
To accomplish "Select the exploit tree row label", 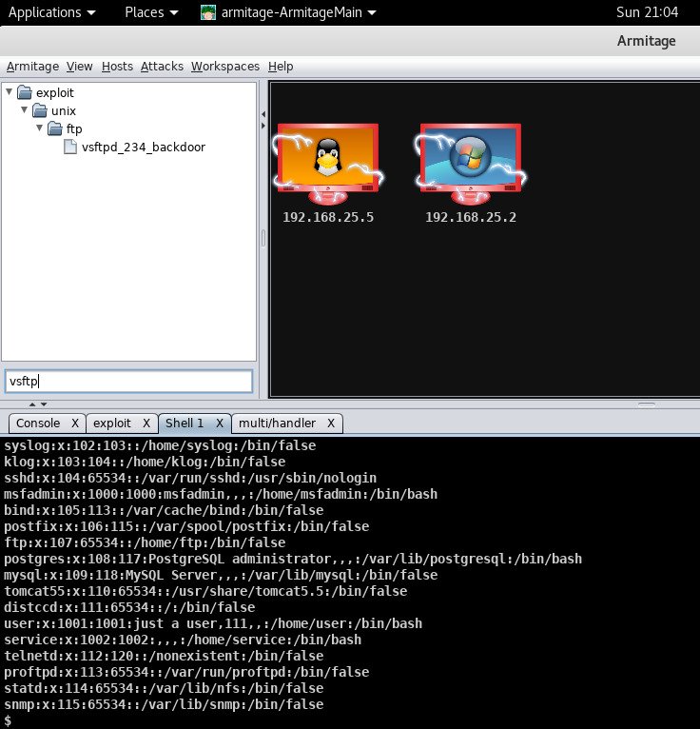I will click(55, 92).
